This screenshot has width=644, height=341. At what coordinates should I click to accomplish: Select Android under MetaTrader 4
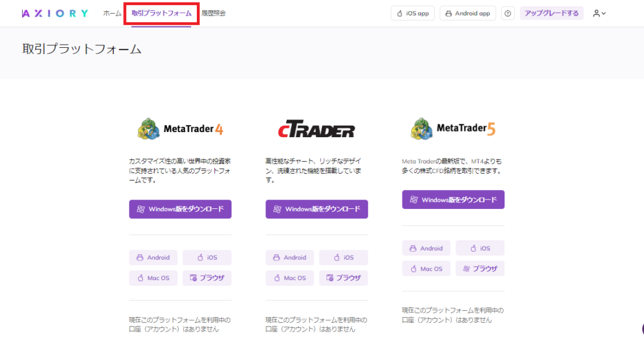(153, 257)
